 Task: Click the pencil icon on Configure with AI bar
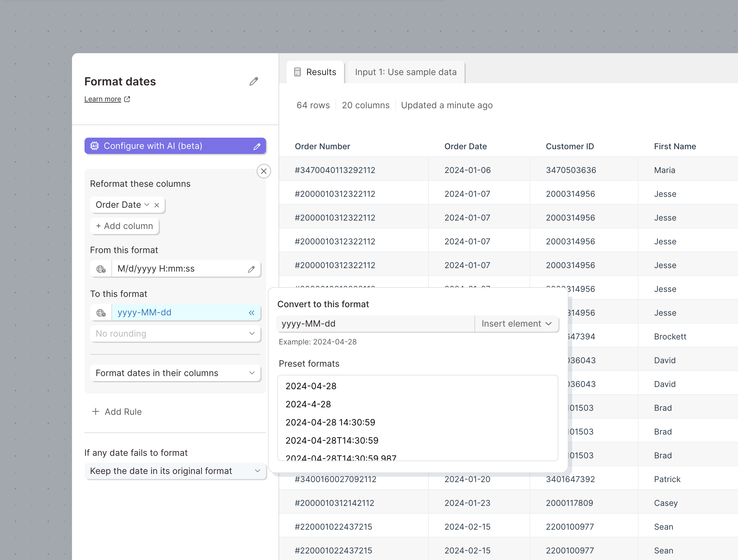[257, 146]
